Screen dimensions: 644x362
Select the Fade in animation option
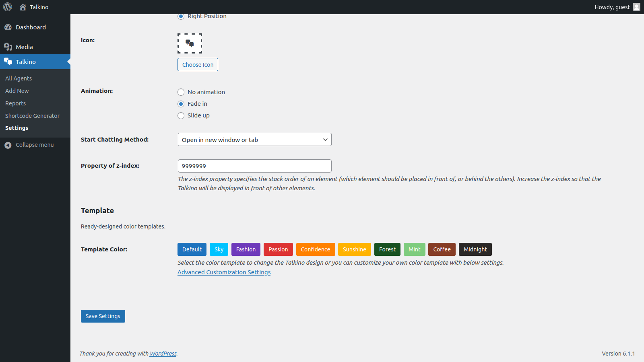pyautogui.click(x=181, y=104)
